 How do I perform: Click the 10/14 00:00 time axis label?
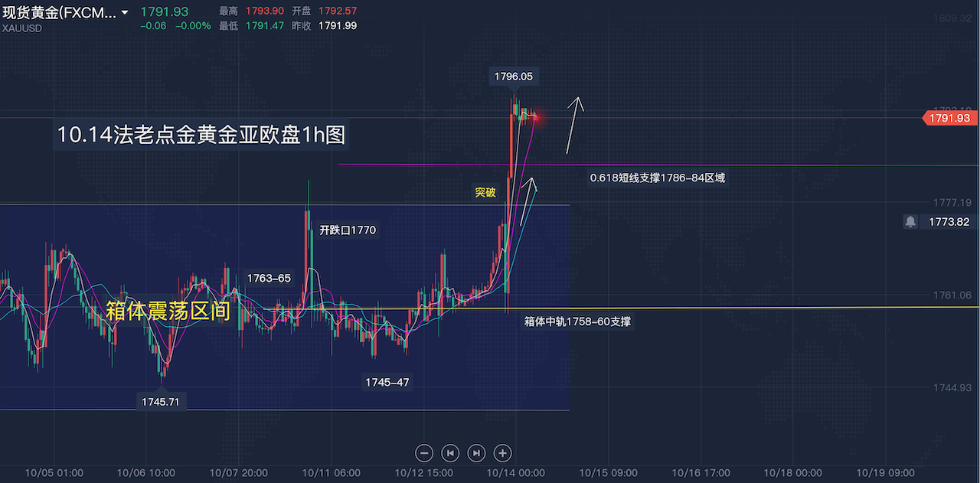pyautogui.click(x=514, y=473)
